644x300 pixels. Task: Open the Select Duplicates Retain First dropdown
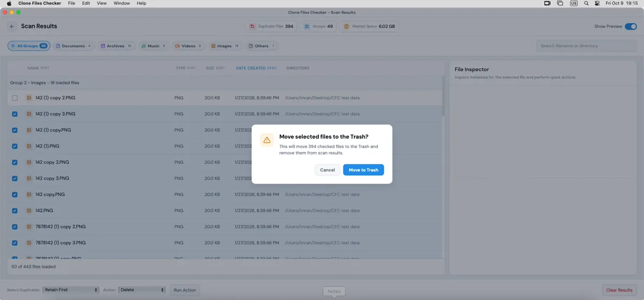(71, 290)
